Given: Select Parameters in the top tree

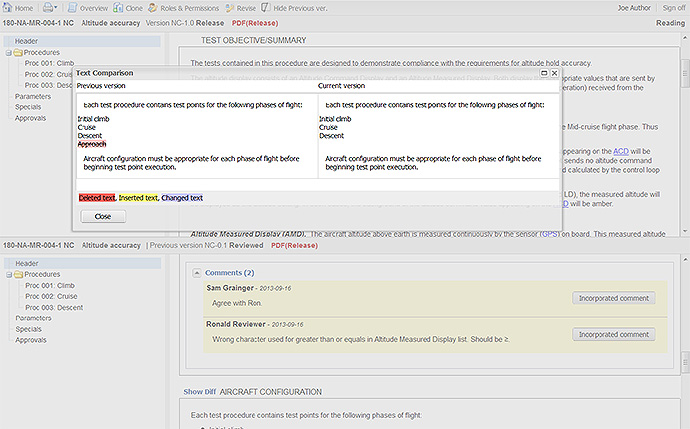Looking at the screenshot, I should [x=33, y=96].
